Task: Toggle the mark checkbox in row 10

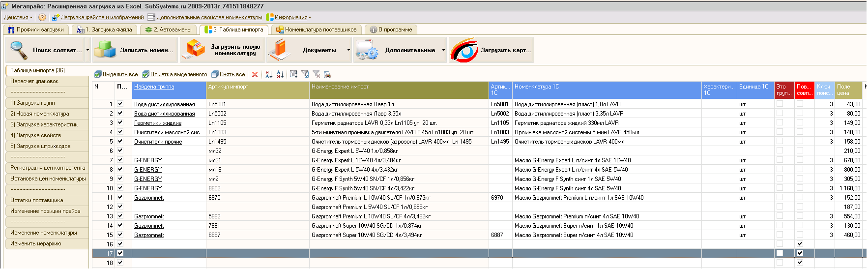Action: coord(120,188)
